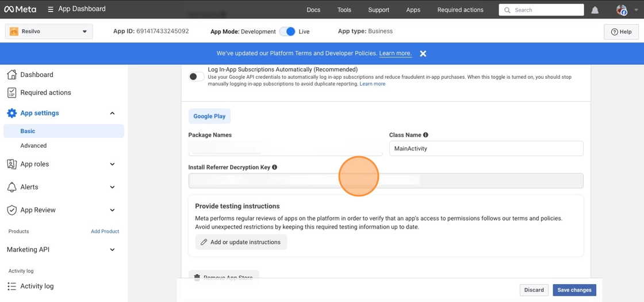Open the profile avatar menu
Viewport: 644px width, 302px height.
pos(622,10)
